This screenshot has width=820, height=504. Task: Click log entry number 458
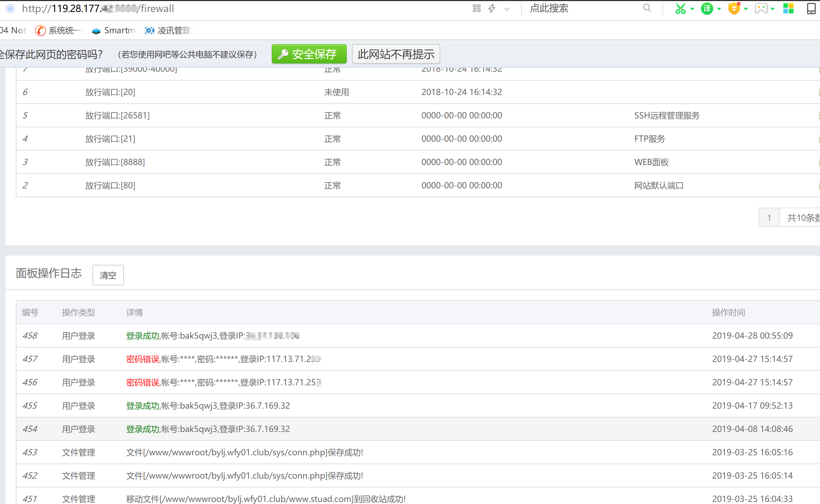point(30,336)
